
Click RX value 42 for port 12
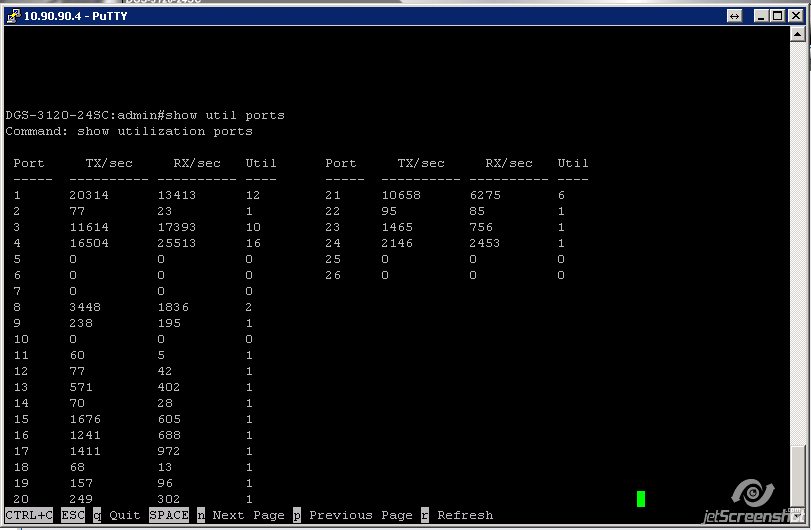(165, 371)
